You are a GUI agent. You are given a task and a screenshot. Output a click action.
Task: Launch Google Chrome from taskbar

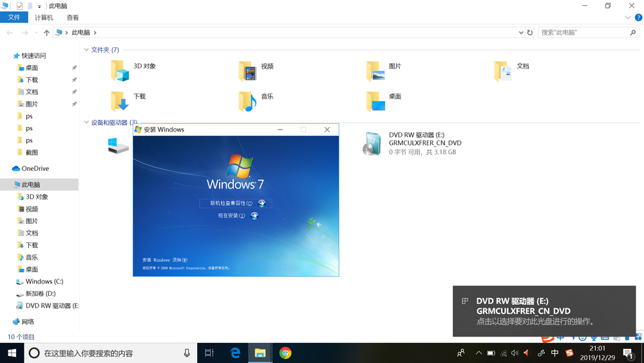pyautogui.click(x=285, y=353)
